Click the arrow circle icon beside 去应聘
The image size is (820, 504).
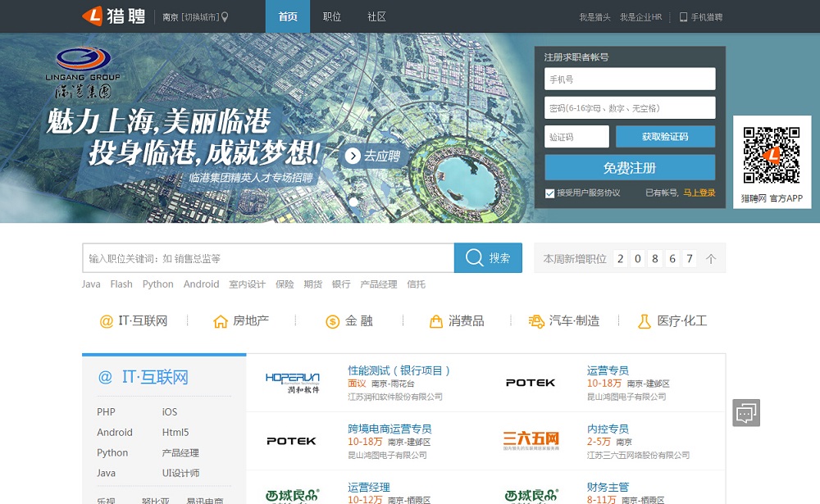(353, 156)
